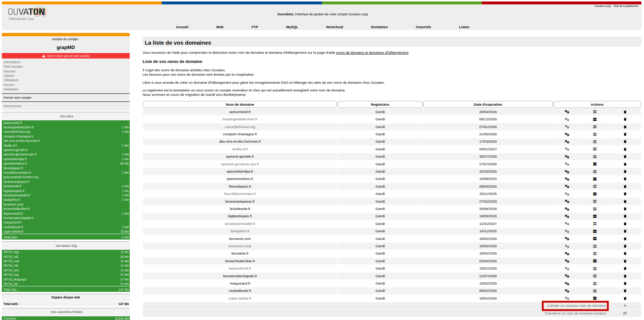The image size is (644, 320).
Task: Delete the comptoir-chautagne.fr domain via trash icon
Action: tap(625, 134)
